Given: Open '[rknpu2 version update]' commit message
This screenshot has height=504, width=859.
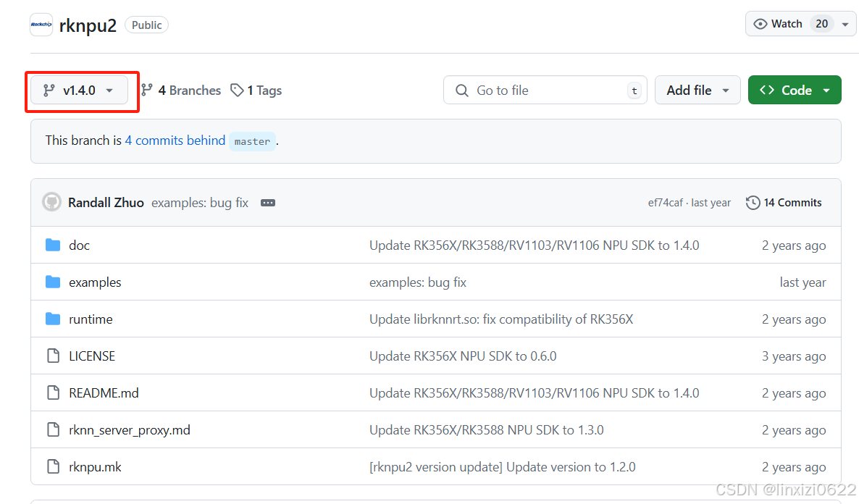Looking at the screenshot, I should click(503, 467).
